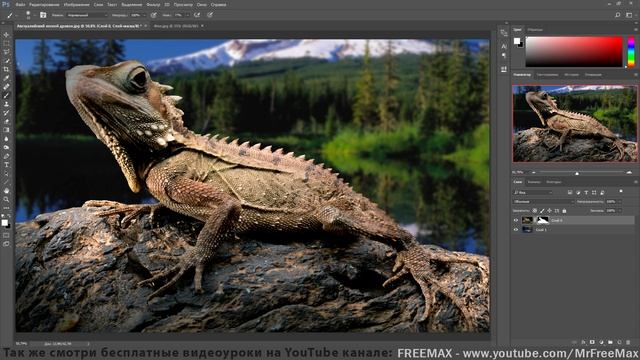Select the History Brush tool
The image size is (640, 360).
click(x=6, y=113)
